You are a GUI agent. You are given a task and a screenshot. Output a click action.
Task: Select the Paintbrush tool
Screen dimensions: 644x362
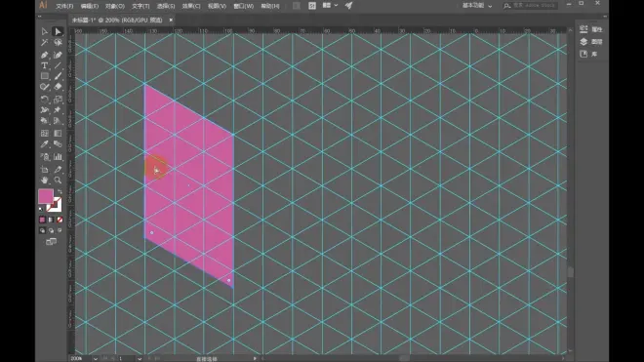(x=58, y=76)
